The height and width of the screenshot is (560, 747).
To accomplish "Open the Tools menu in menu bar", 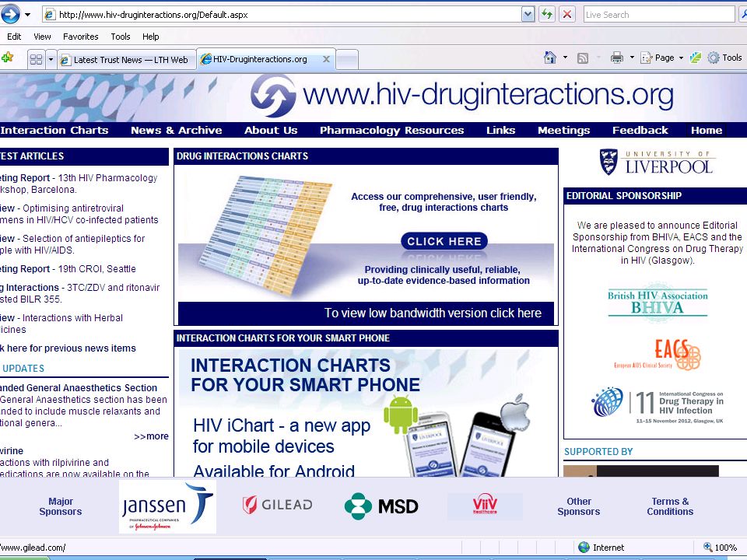I will point(121,37).
